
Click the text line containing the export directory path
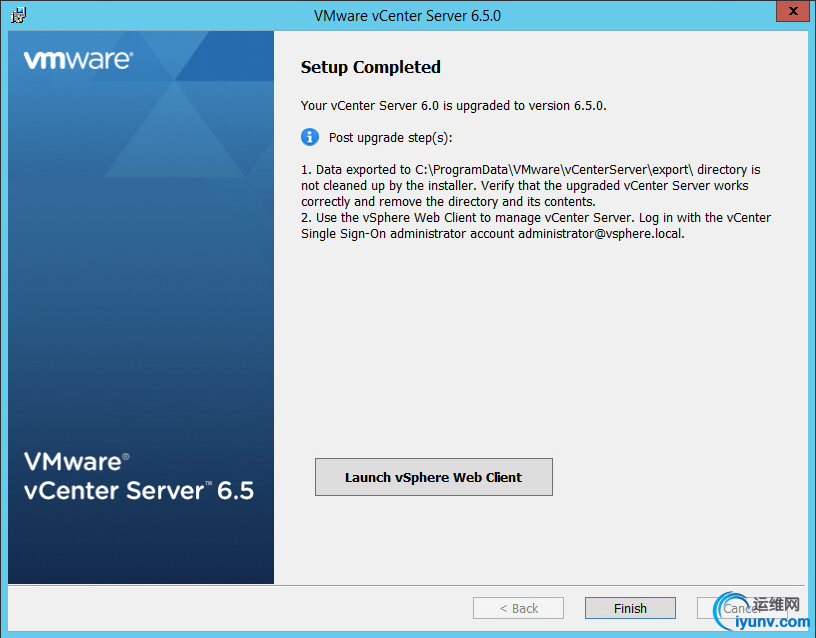click(x=530, y=170)
